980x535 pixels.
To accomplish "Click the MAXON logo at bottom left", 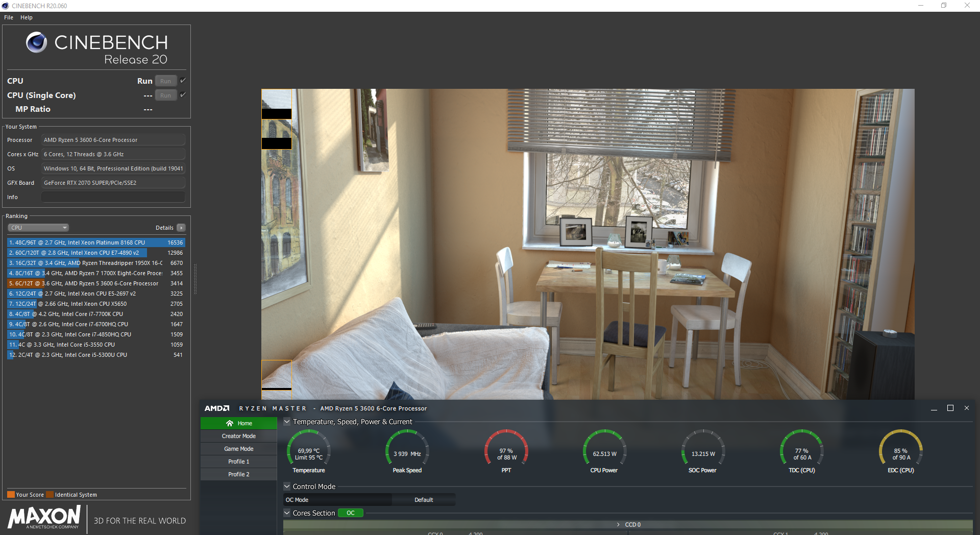I will (44, 517).
